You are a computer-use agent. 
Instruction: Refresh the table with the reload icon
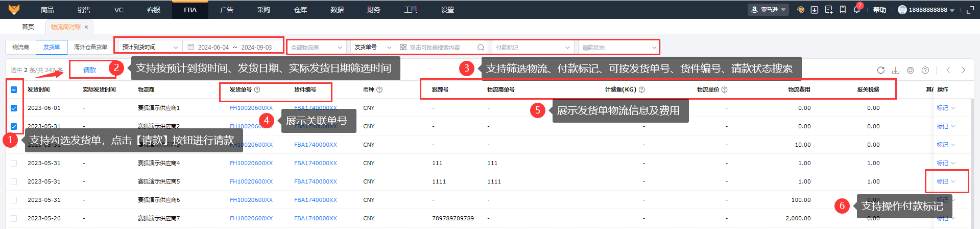pos(880,70)
